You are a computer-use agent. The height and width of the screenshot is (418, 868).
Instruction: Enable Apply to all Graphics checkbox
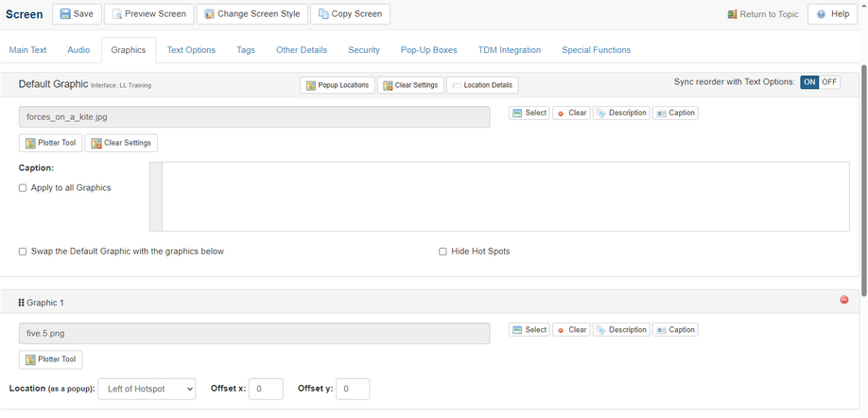point(23,188)
